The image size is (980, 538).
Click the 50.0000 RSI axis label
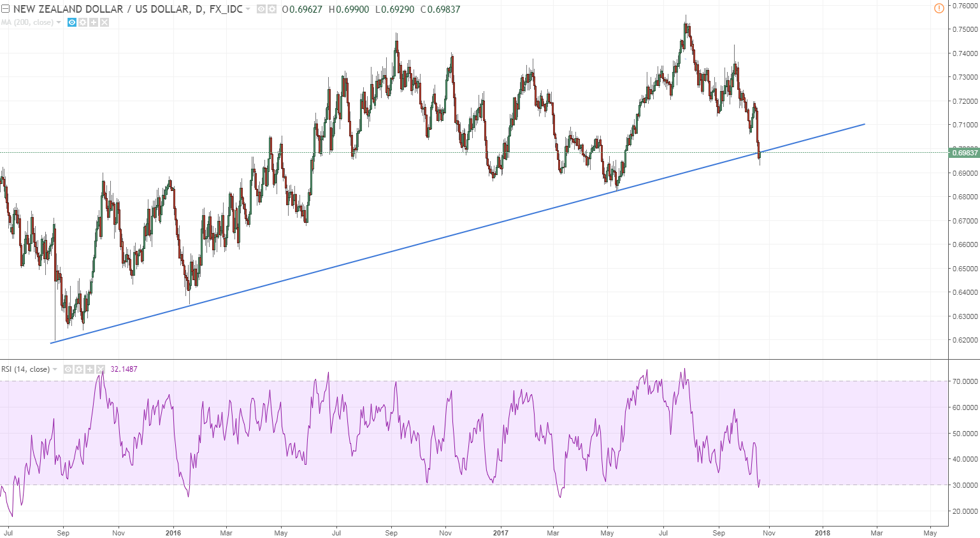(x=966, y=434)
